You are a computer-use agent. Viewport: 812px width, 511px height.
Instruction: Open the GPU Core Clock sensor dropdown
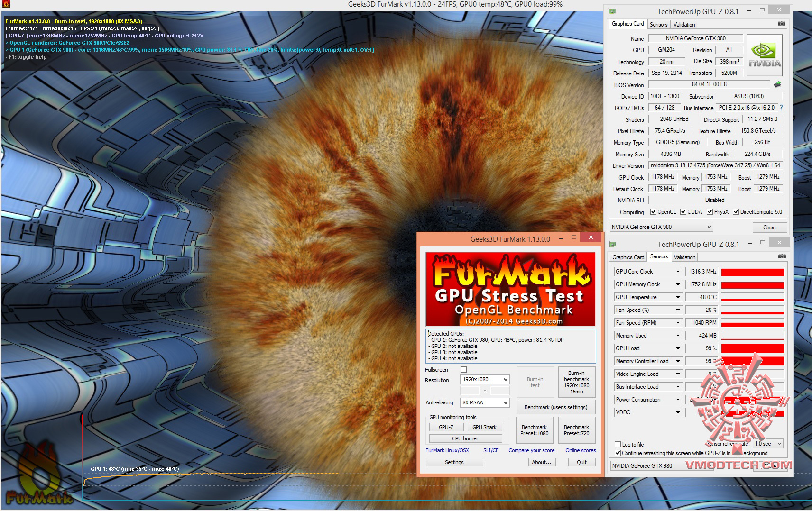point(678,272)
